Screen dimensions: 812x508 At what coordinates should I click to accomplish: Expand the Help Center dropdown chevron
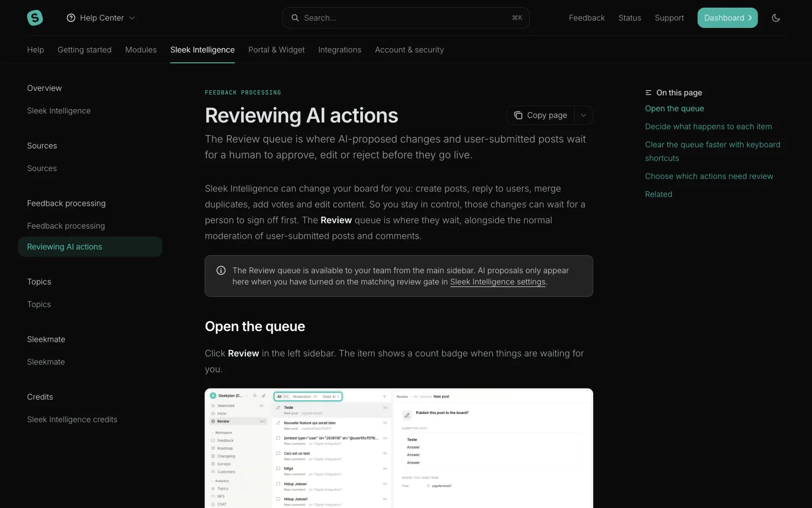[x=132, y=18]
